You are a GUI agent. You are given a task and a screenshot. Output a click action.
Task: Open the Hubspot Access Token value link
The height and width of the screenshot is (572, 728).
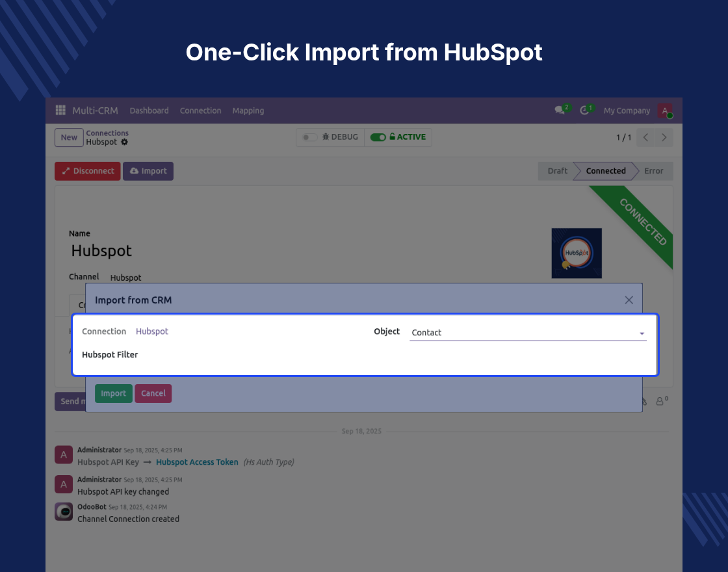(197, 462)
